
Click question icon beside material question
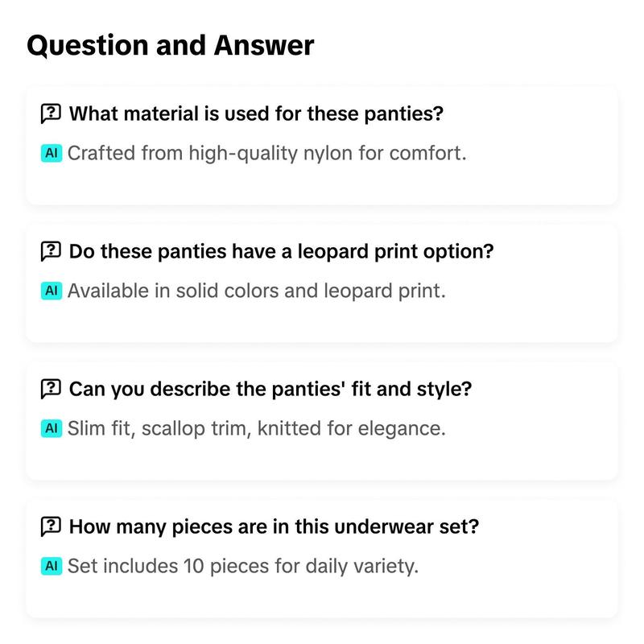click(x=51, y=114)
